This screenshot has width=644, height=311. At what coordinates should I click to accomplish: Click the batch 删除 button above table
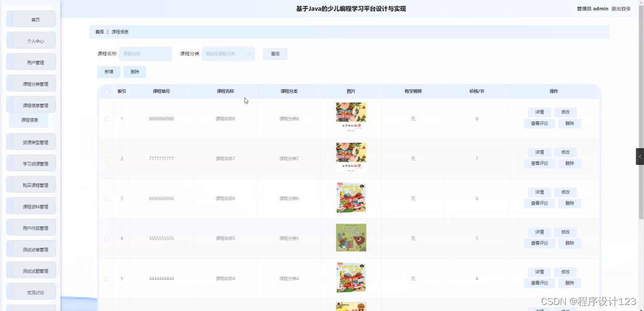point(134,72)
